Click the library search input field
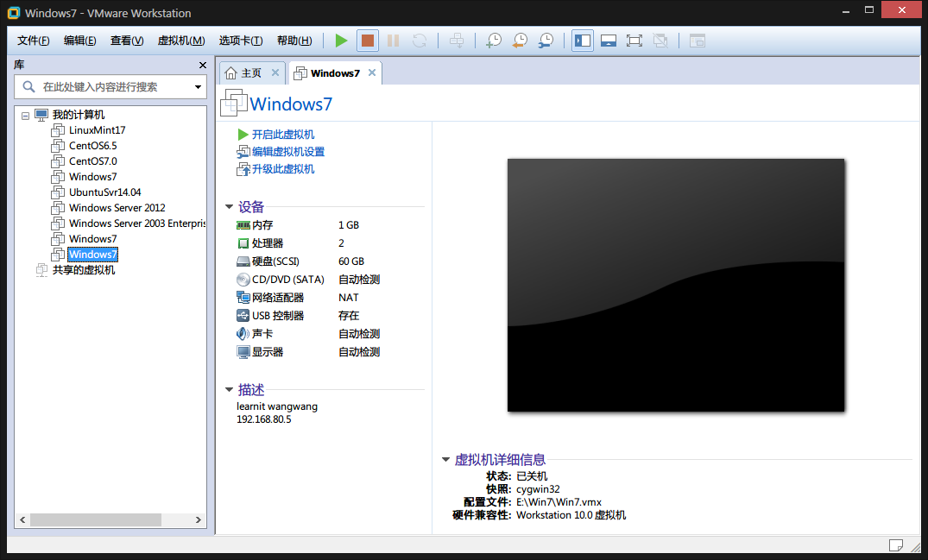928x560 pixels. 110,87
